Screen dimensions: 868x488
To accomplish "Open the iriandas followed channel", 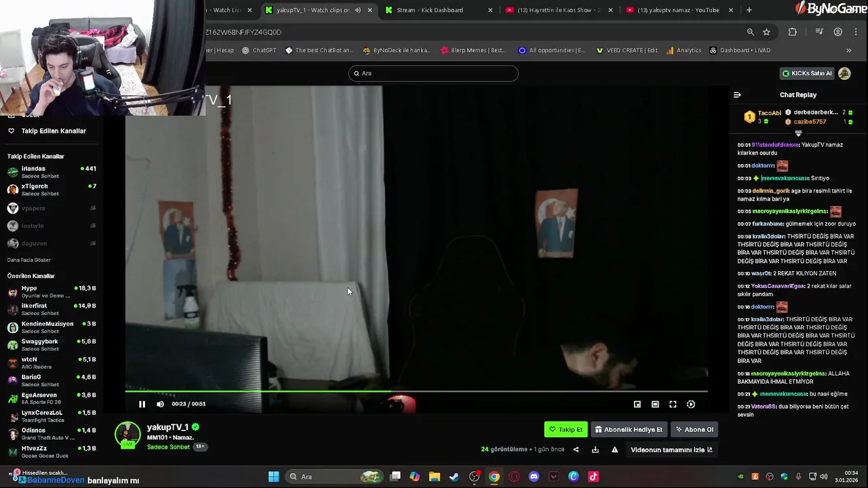I will click(53, 172).
